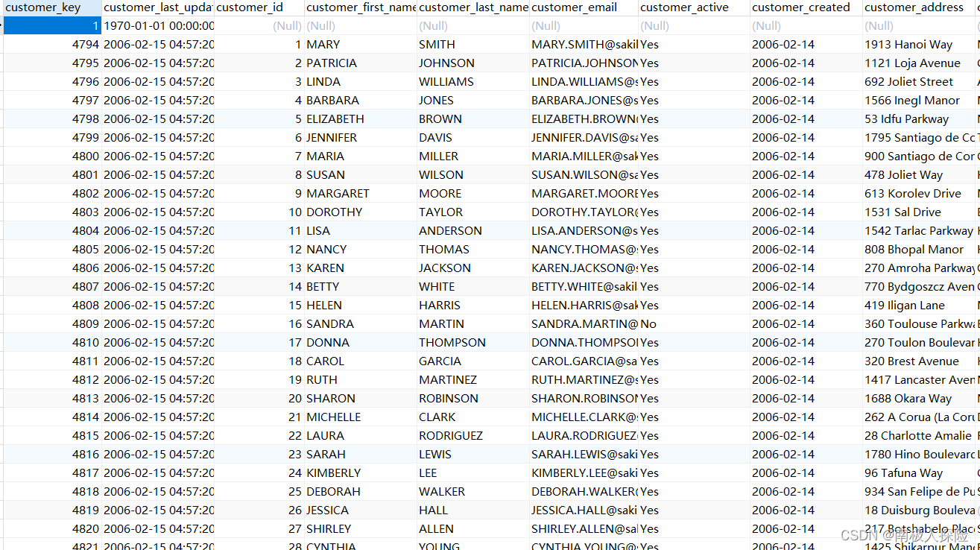Select the first name cell DEBORAH
The image size is (980, 550).
[x=361, y=491]
